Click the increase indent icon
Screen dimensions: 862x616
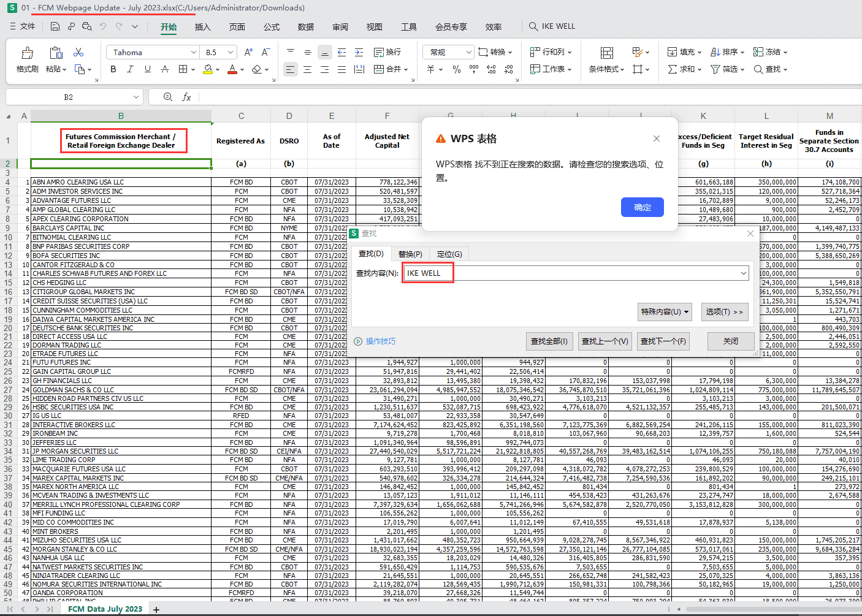pyautogui.click(x=359, y=52)
